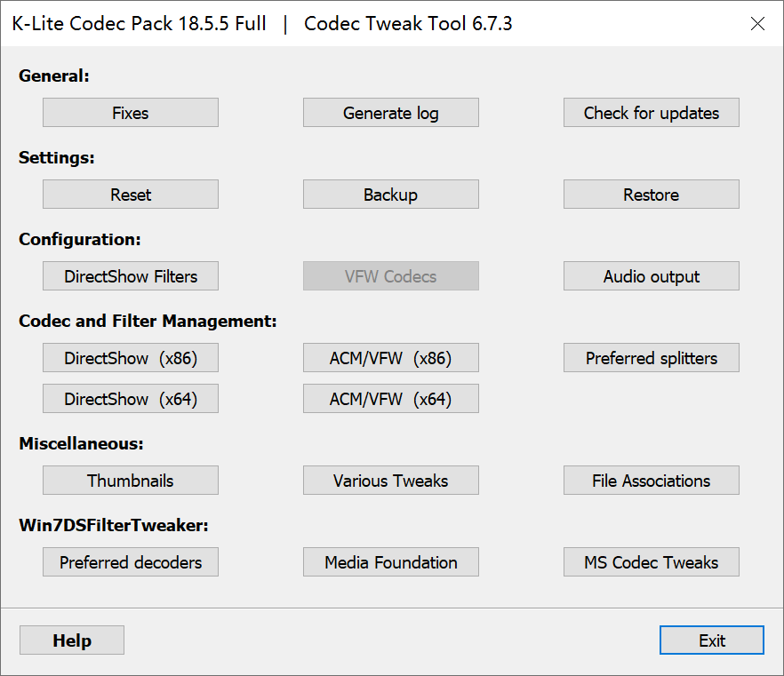
Task: Open DirectShow Filters configuration
Action: (x=131, y=276)
